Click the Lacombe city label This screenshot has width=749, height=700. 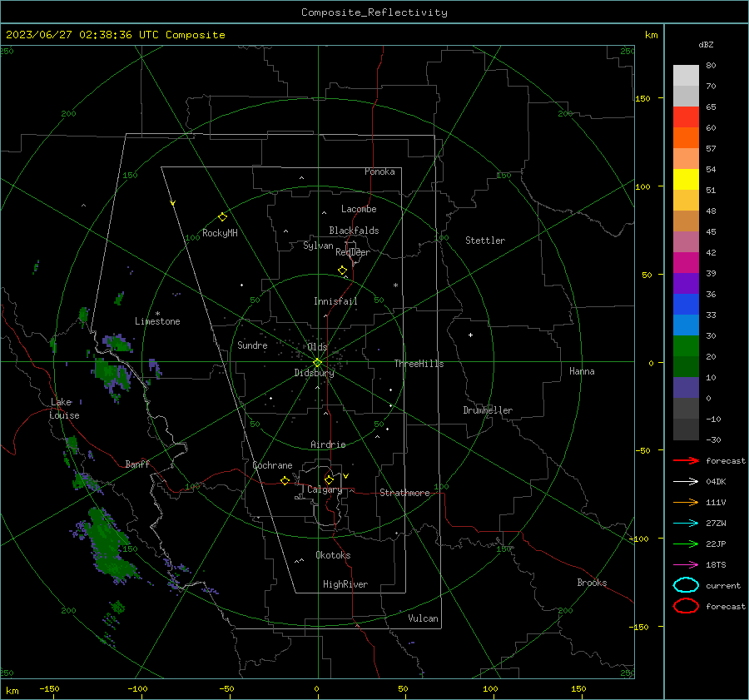point(359,209)
